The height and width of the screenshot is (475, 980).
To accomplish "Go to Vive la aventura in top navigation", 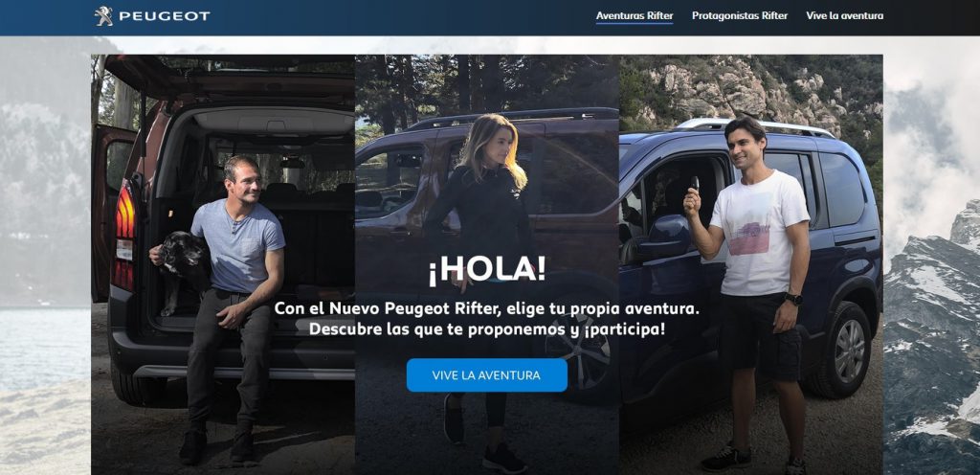I will coord(844,15).
